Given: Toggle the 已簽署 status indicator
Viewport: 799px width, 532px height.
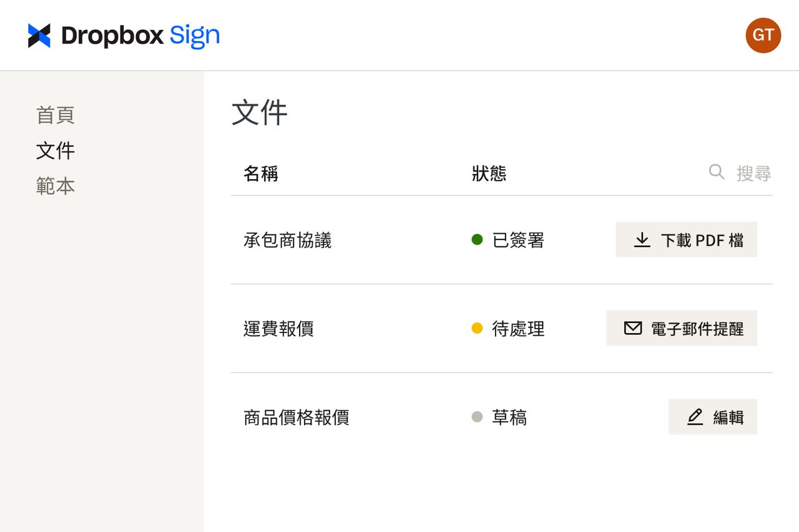Looking at the screenshot, I should [478, 239].
